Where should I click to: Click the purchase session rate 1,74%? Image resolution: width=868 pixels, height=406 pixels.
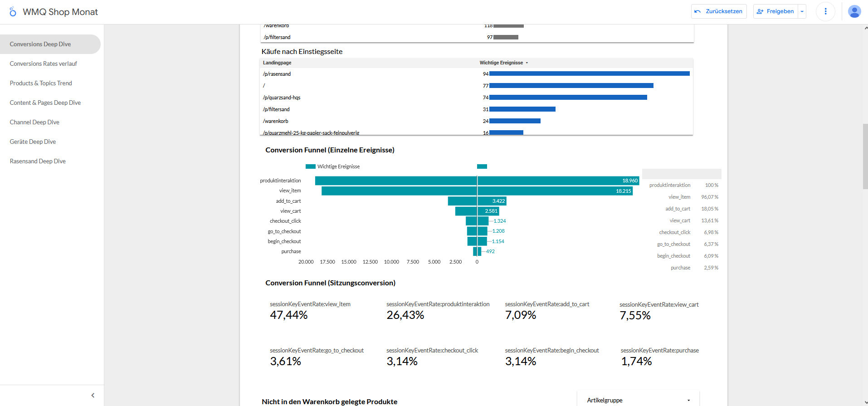pyautogui.click(x=636, y=361)
